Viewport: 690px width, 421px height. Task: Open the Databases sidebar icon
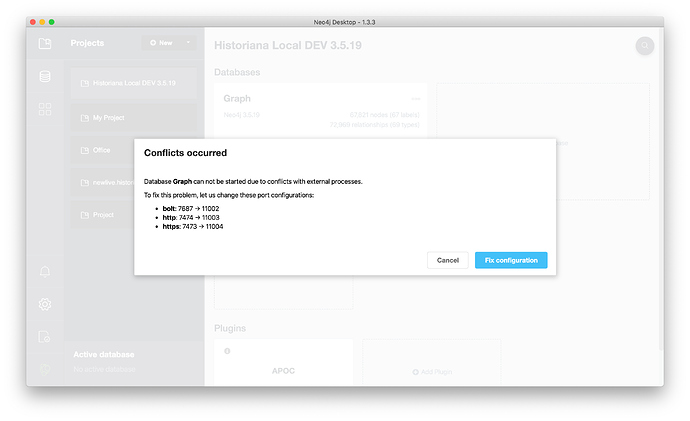(x=45, y=76)
